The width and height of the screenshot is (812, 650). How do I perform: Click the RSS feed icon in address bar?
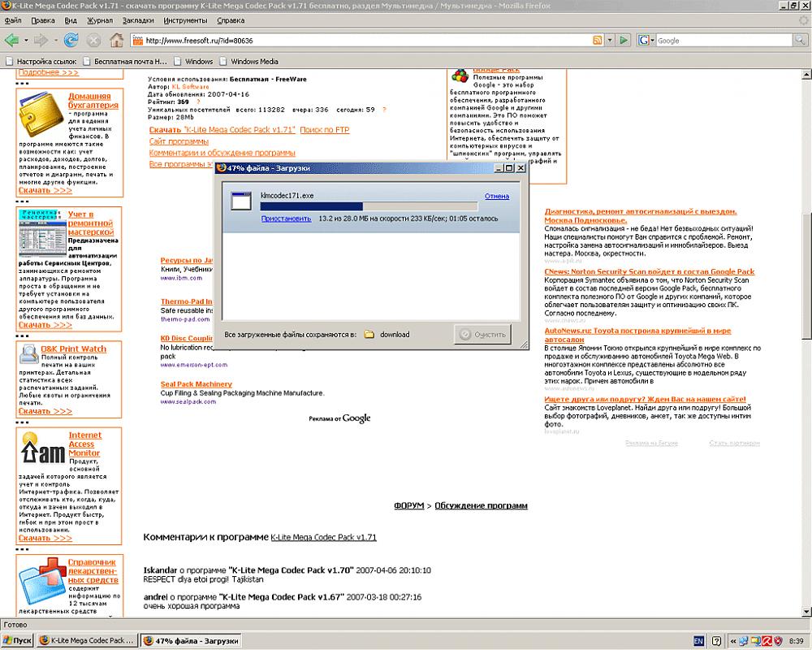598,40
